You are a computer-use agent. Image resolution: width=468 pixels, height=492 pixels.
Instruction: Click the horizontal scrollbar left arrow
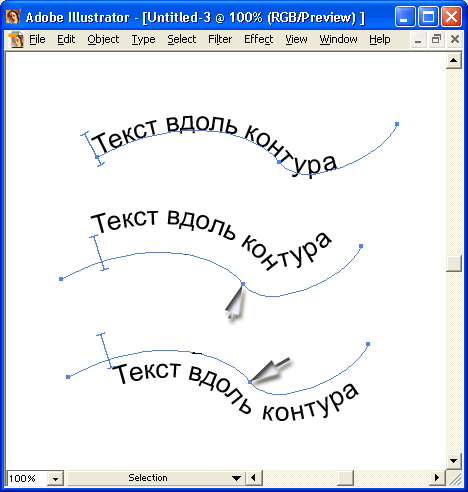tap(254, 478)
